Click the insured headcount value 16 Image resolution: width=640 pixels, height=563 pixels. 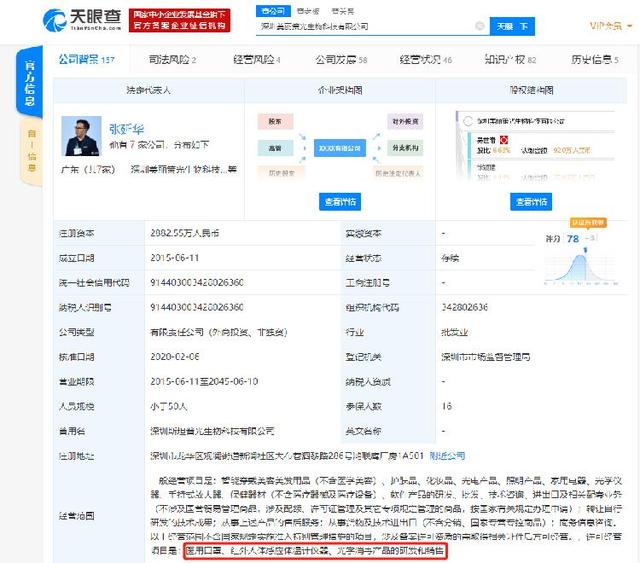[447, 406]
